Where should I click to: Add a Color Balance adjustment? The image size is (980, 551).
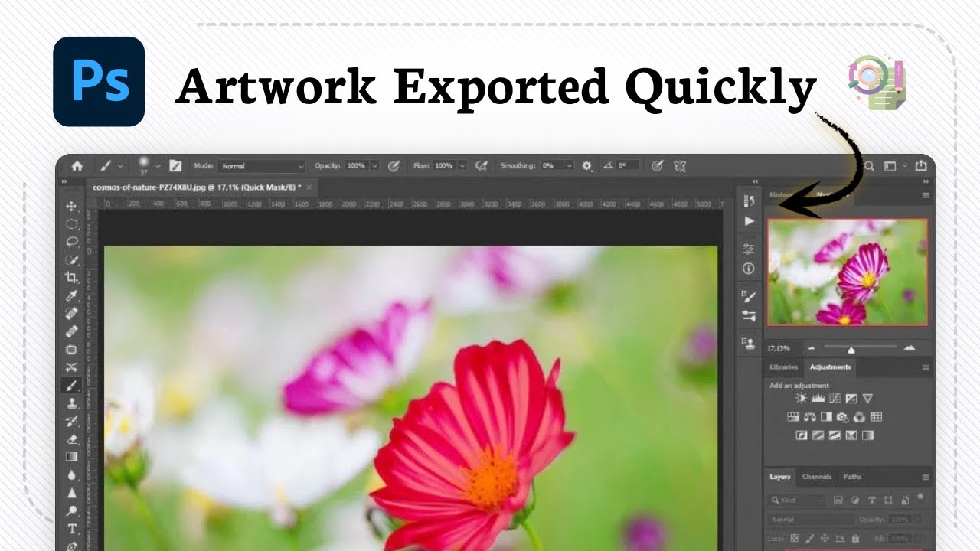tap(809, 417)
